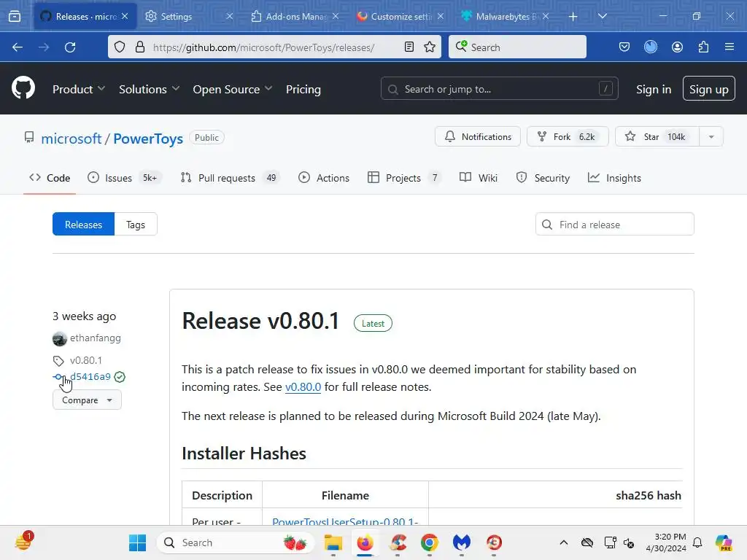Open the Firefox hamburger application menu
Image resolution: width=747 pixels, height=560 pixels.
coord(729,47)
